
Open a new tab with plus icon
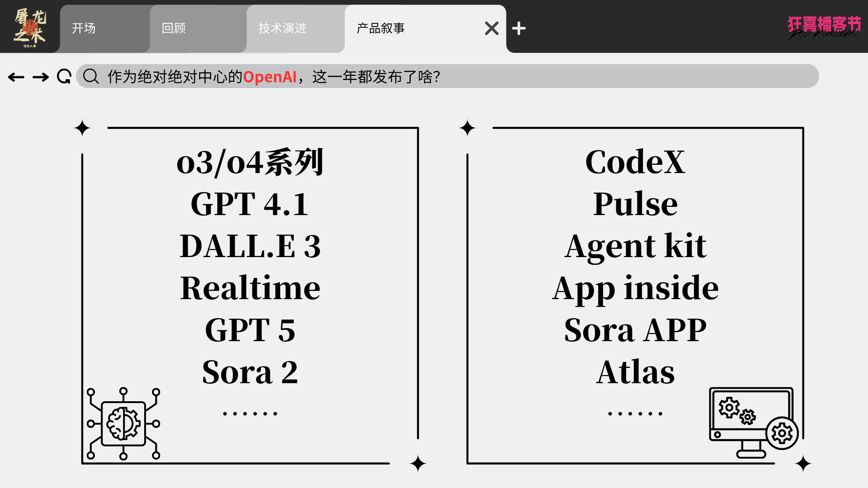click(x=519, y=28)
